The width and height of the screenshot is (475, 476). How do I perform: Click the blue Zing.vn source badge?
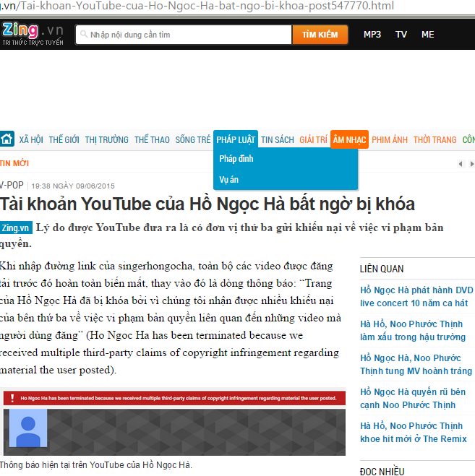click(16, 228)
